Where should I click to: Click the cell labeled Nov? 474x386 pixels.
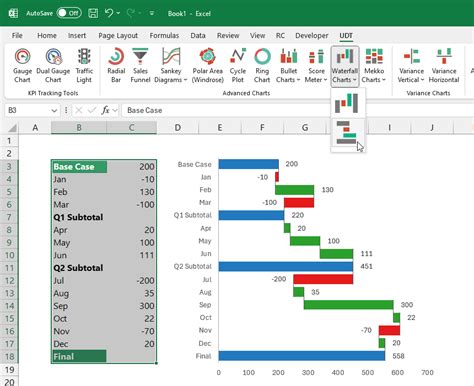[79, 331]
